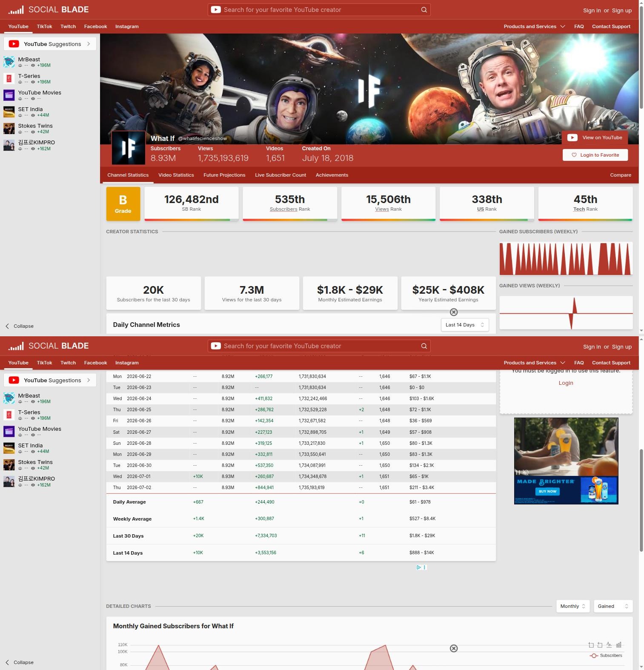Open the Monthly interval dropdown

click(x=573, y=606)
